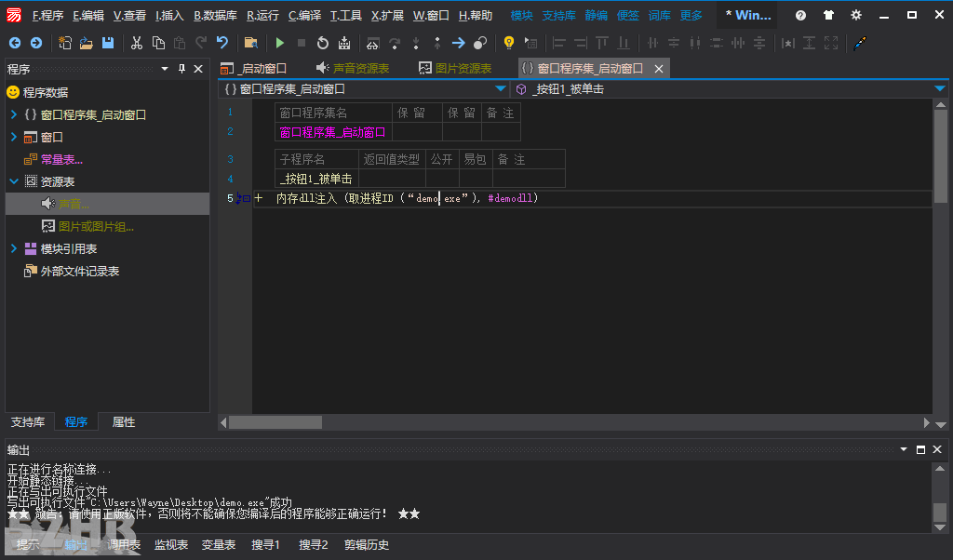Image resolution: width=953 pixels, height=560 pixels.
Task: Click the compile download-tray icon
Action: coord(344,43)
